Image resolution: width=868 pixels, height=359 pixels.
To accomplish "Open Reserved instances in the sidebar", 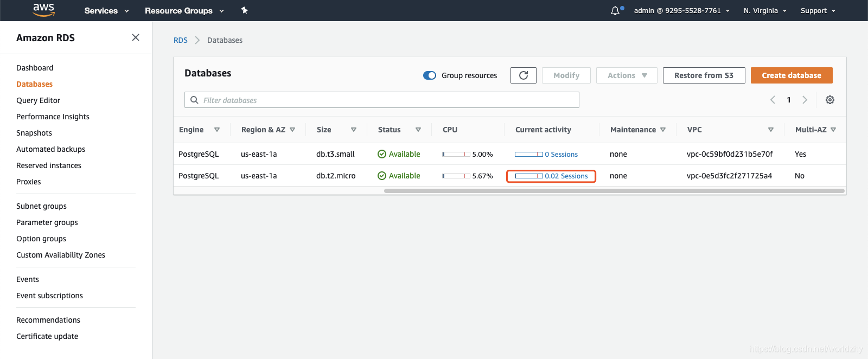I will point(49,165).
